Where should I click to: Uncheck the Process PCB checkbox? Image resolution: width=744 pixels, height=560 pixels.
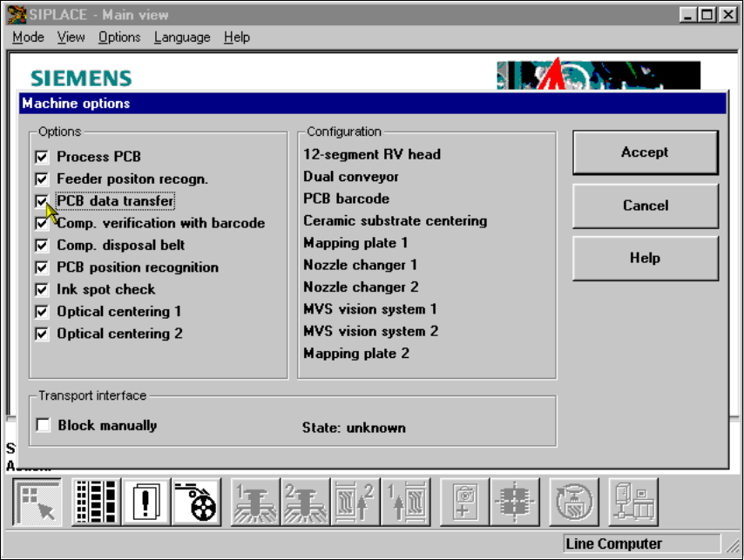[x=42, y=157]
